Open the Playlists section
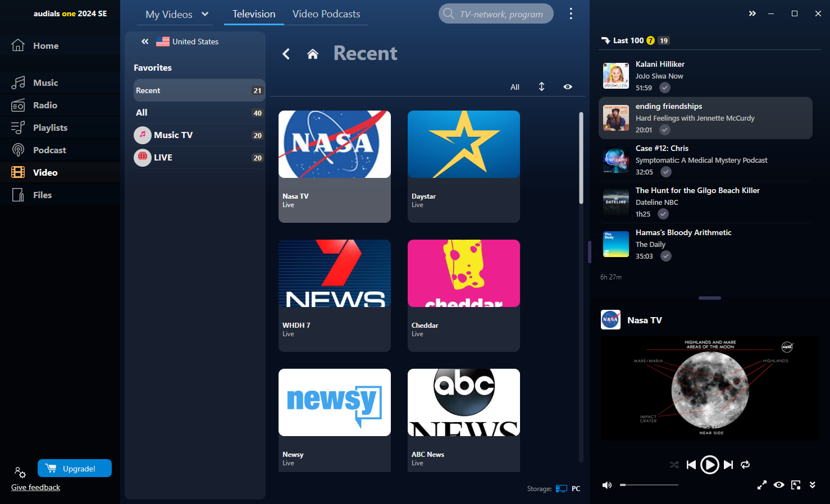 60,127
